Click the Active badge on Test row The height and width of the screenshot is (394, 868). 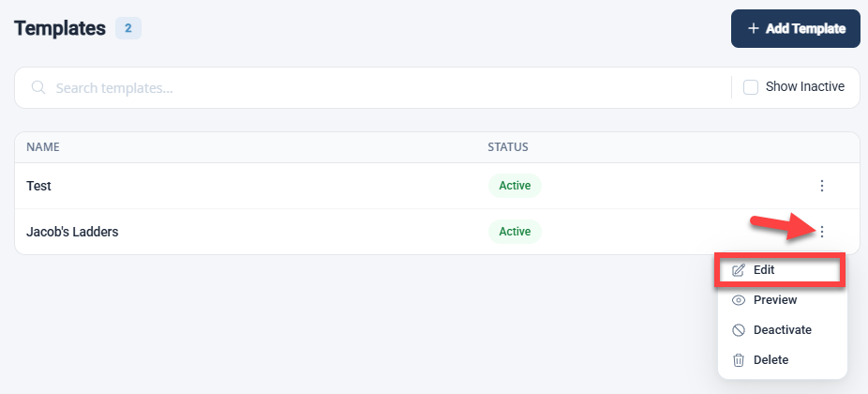515,186
